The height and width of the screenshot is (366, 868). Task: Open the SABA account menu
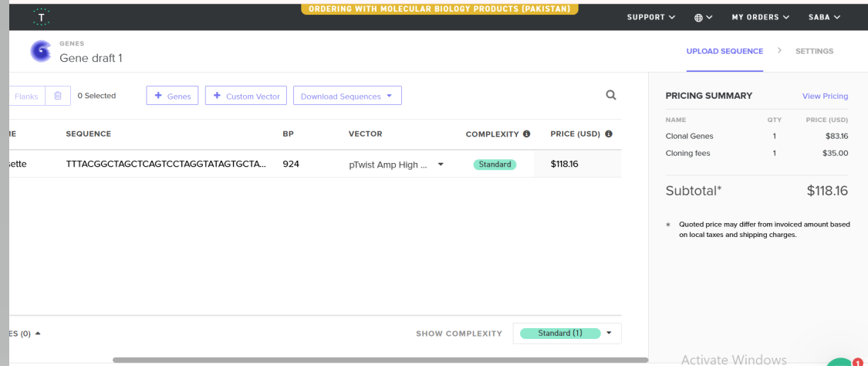[824, 17]
